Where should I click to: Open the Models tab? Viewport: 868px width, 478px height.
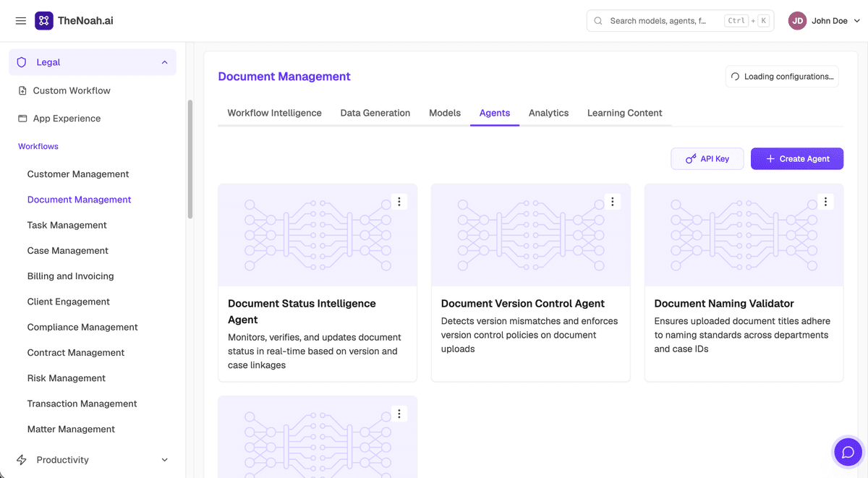coord(445,113)
